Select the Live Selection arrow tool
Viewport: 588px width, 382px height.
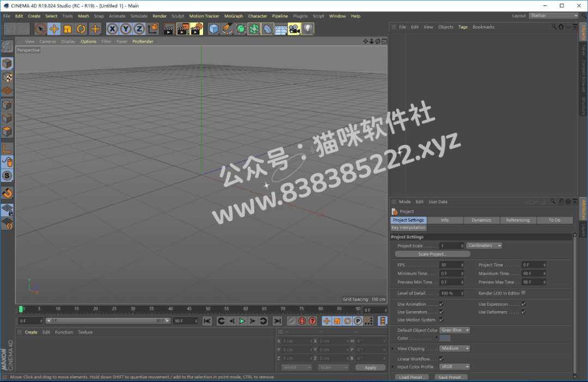point(40,29)
